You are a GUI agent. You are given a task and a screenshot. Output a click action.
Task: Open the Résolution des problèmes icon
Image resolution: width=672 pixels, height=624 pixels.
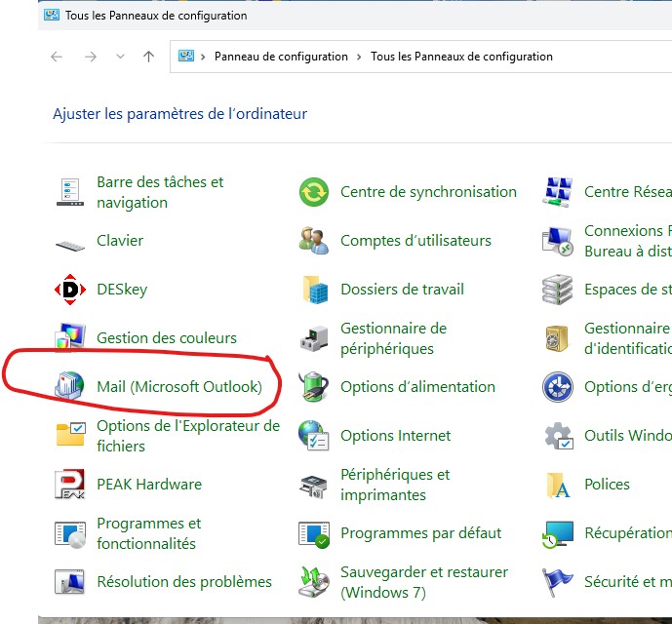tap(70, 582)
